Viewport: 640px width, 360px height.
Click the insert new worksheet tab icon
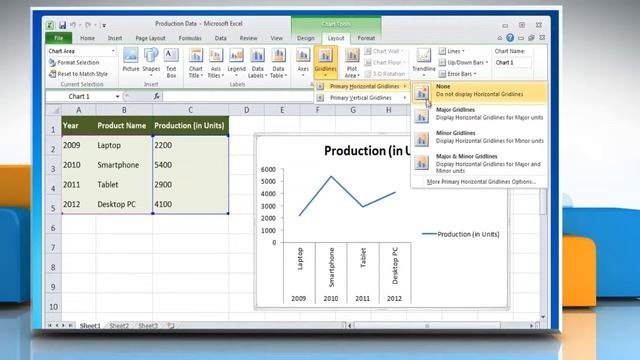pyautogui.click(x=171, y=326)
